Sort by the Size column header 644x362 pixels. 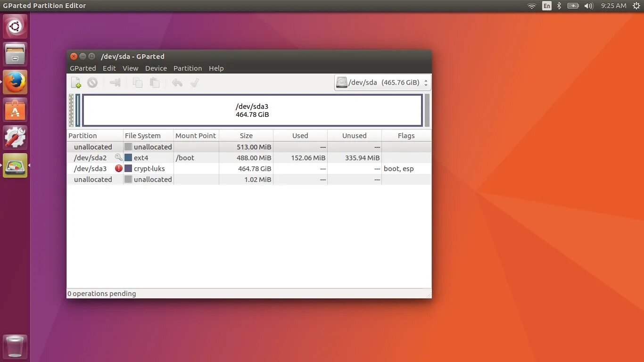tap(246, 135)
